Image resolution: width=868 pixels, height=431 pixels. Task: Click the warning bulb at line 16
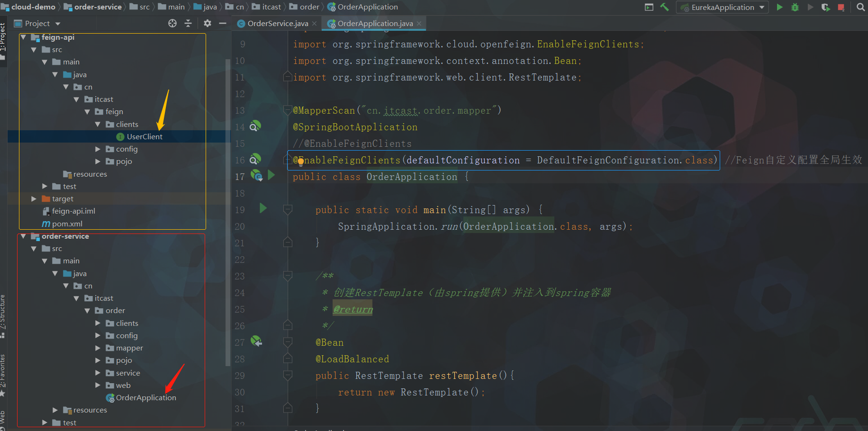click(x=300, y=162)
